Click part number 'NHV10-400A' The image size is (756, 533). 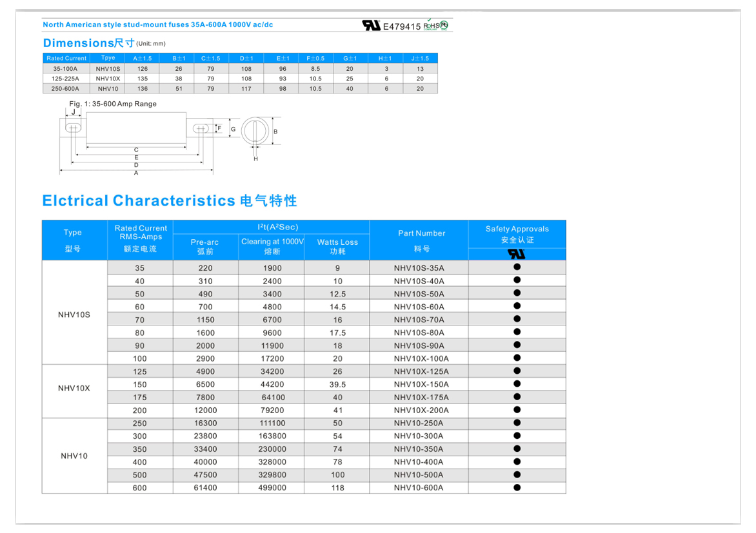419,461
